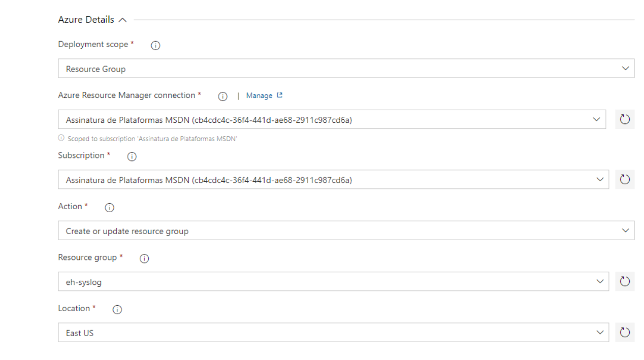Refresh Azure Resource Manager connection list
This screenshot has height=360, width=644.
tap(625, 119)
